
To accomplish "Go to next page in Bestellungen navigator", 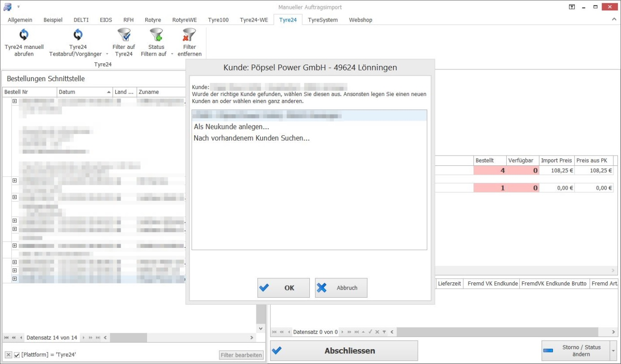I will click(90, 338).
